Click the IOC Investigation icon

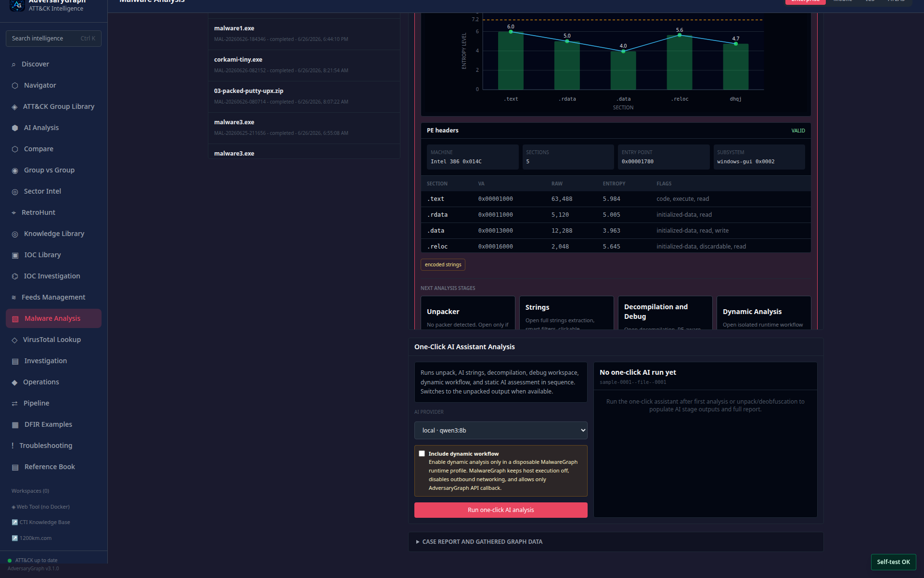(x=15, y=276)
